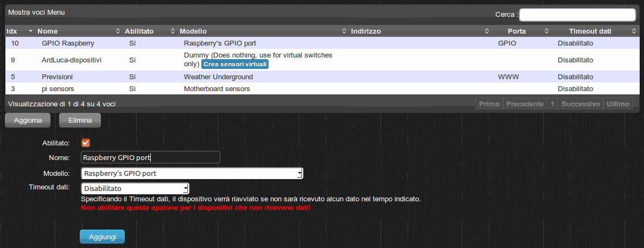Viewport: 644px width, 248px height.
Task: Click the Aggiorna button
Action: [x=28, y=120]
